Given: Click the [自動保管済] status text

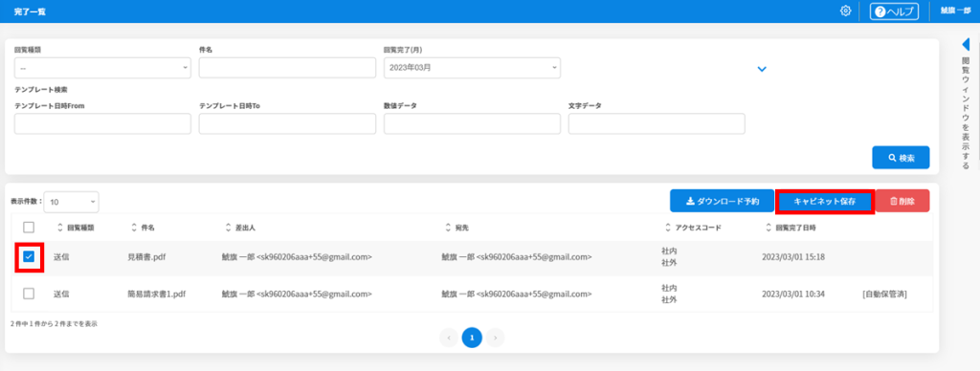Looking at the screenshot, I should (x=884, y=294).
